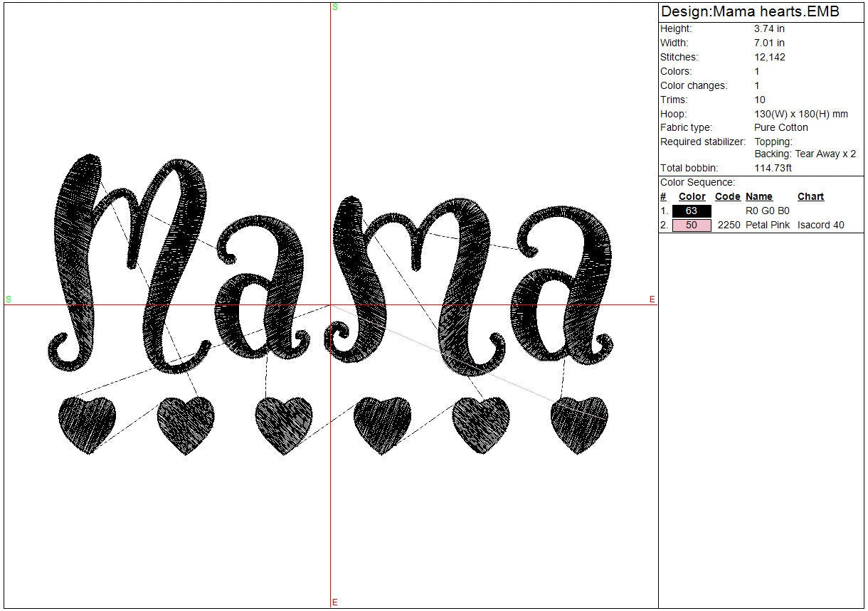Click the Isacord 40 chart entry

coord(821,225)
